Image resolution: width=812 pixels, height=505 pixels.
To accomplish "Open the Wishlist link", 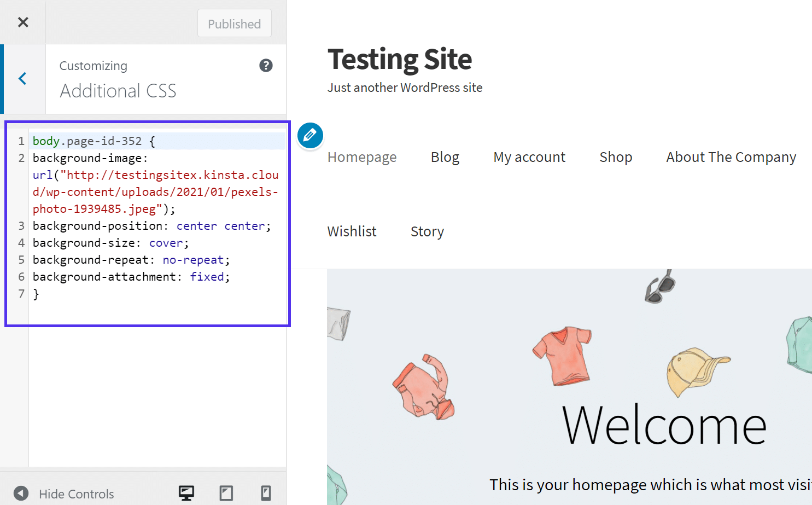I will 352,231.
